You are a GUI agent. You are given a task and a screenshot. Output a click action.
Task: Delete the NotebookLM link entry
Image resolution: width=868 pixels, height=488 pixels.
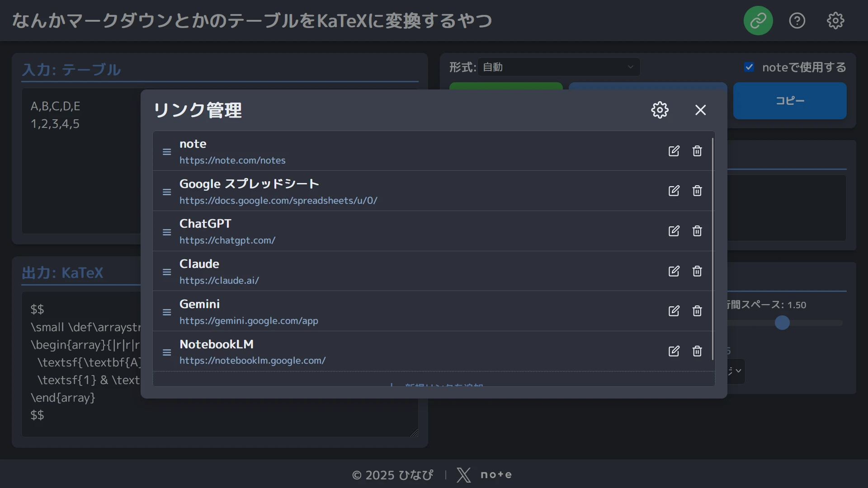click(697, 351)
